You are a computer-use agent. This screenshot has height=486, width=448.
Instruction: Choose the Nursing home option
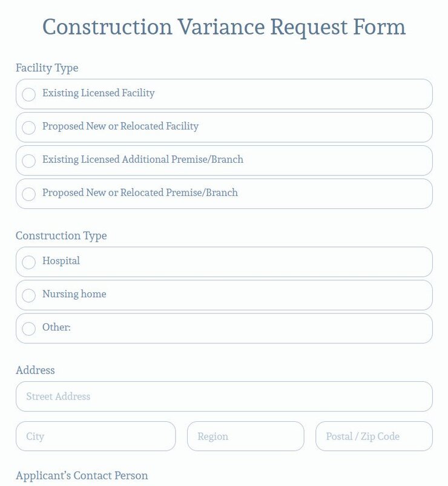pyautogui.click(x=28, y=295)
